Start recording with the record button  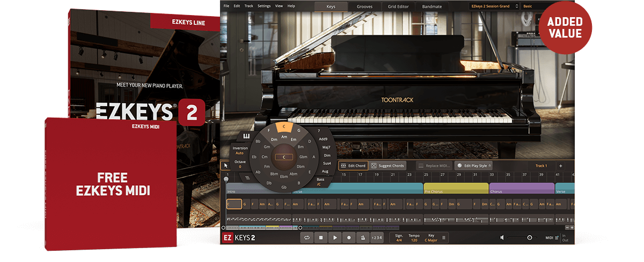pos(349,237)
